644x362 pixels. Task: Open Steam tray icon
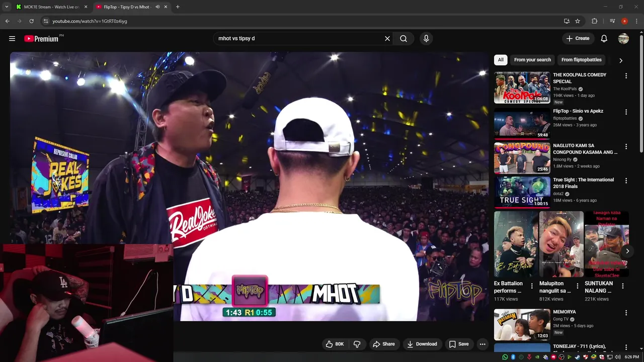577,357
